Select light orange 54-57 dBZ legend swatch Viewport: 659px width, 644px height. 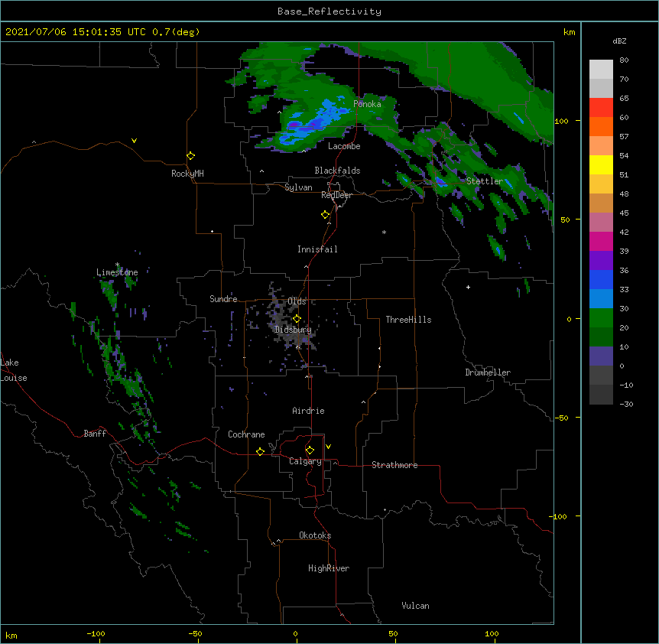(x=601, y=146)
